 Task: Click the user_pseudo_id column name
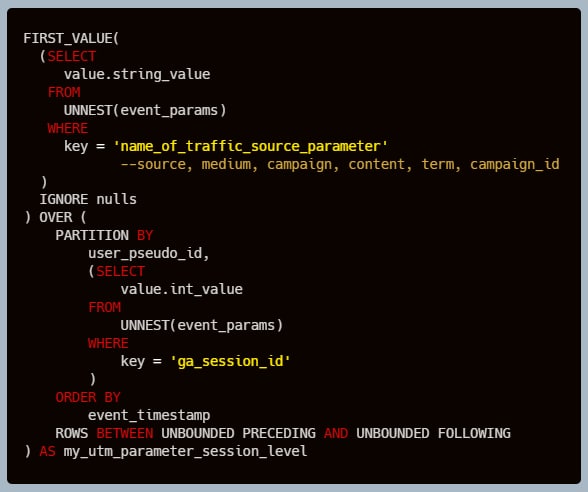[x=145, y=253]
